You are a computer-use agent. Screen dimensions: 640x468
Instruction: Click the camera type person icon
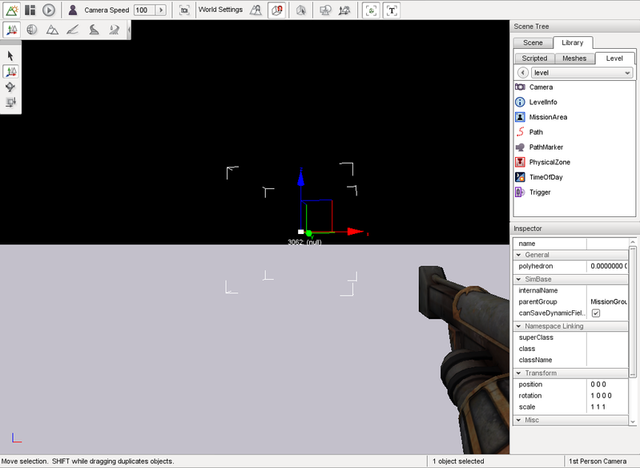point(74,9)
